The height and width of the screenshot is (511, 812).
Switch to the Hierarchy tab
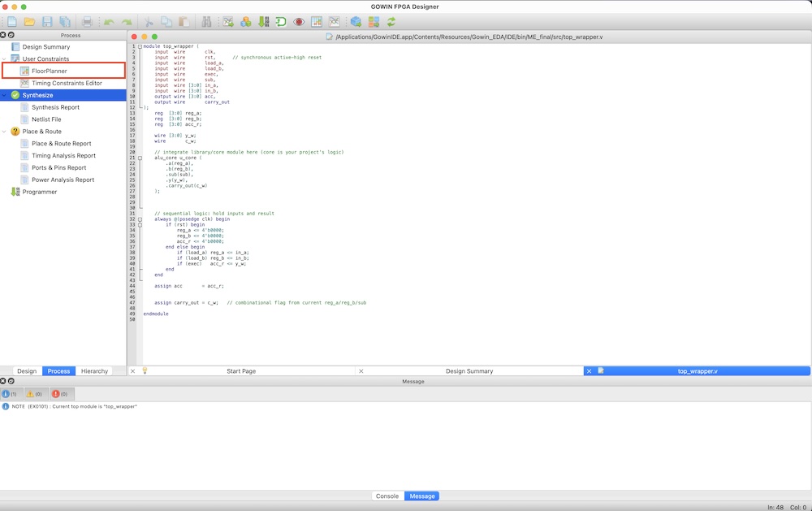pyautogui.click(x=94, y=371)
